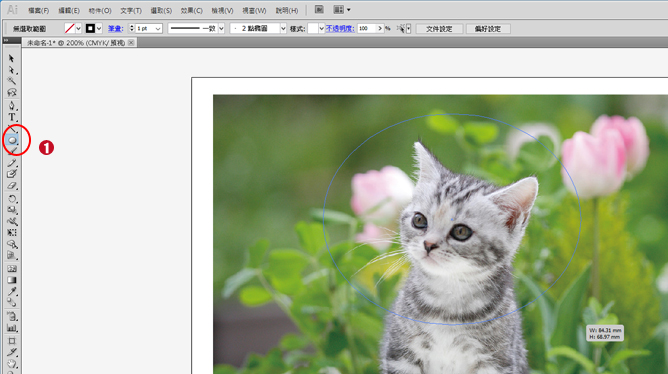Select the Artboard tool
This screenshot has height=374, width=668.
[12, 341]
